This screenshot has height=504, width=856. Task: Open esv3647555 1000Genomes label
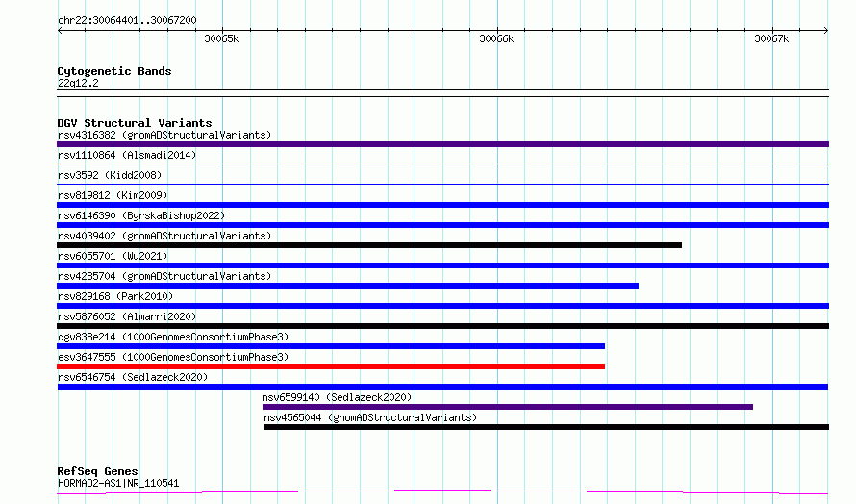(173, 357)
